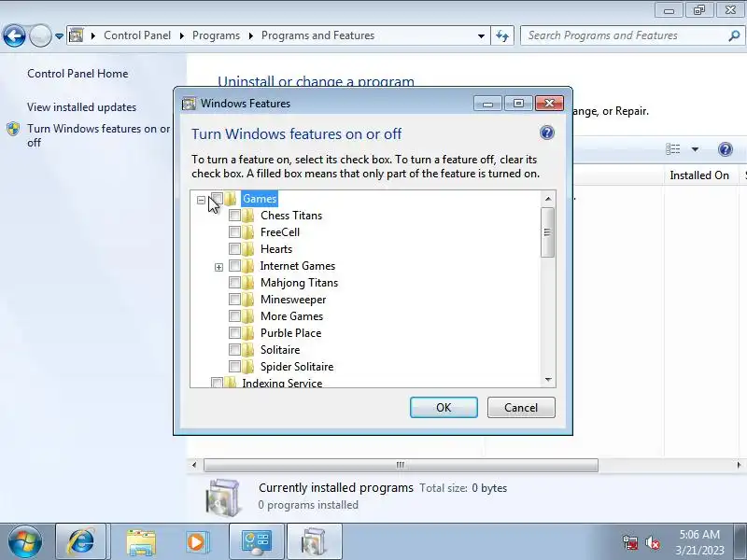Click the Hearts folder icon
The height and width of the screenshot is (560, 747).
pos(248,248)
